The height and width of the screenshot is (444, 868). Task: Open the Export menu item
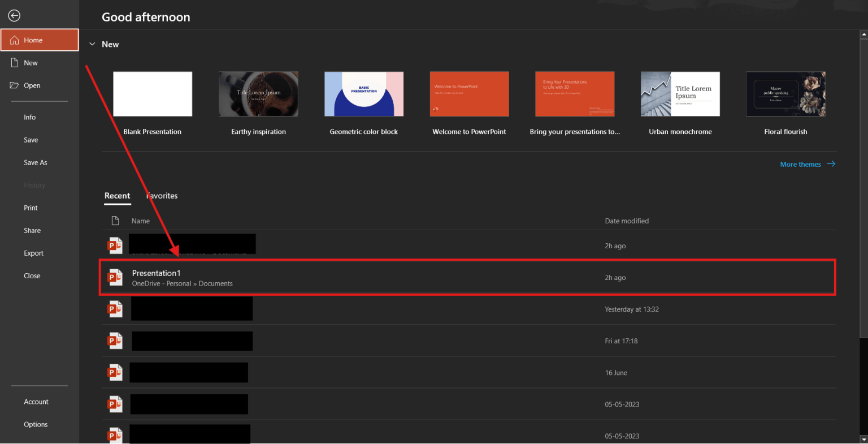[33, 253]
